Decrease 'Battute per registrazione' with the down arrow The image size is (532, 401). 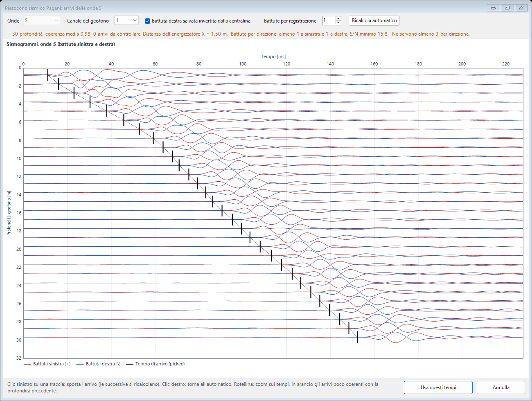coord(338,23)
